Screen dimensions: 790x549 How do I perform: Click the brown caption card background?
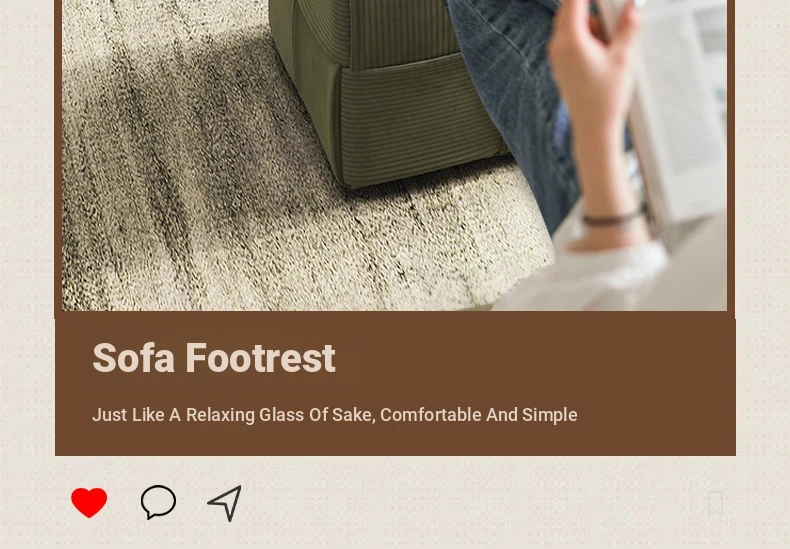(x=396, y=384)
